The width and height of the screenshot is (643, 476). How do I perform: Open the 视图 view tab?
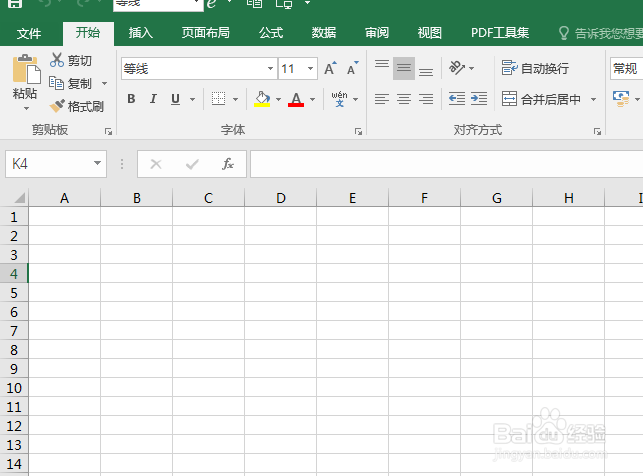430,32
